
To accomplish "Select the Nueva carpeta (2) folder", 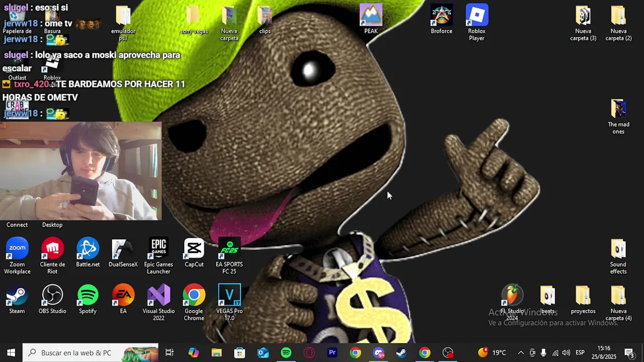I will point(618,22).
